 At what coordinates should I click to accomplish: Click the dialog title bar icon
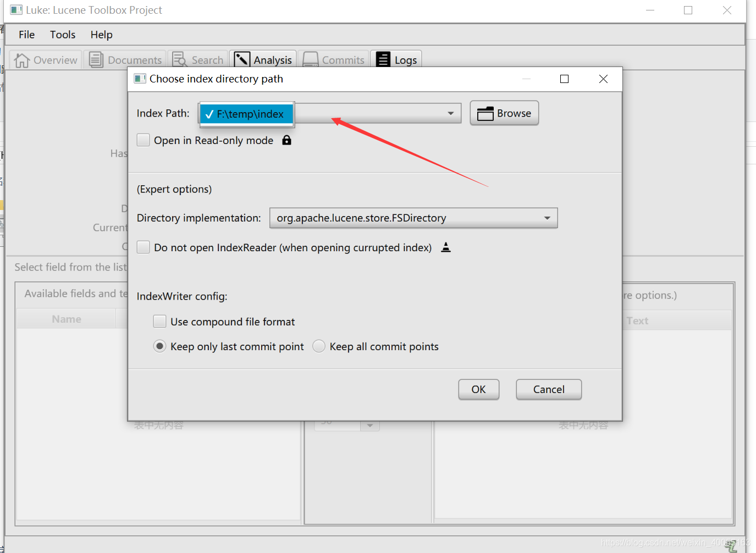point(140,79)
